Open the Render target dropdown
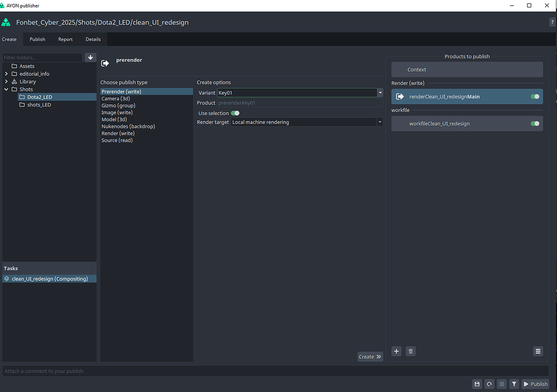Viewport: 557px width, 392px height. click(x=380, y=122)
